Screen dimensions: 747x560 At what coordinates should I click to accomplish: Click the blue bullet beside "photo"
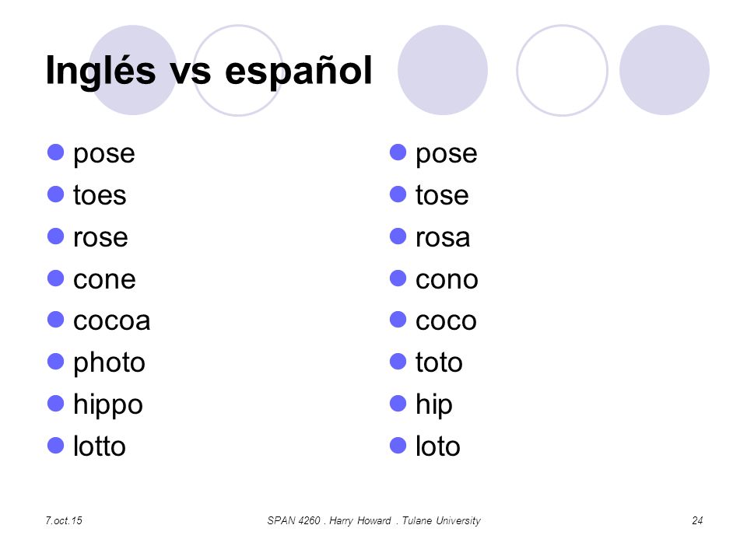pos(56,362)
